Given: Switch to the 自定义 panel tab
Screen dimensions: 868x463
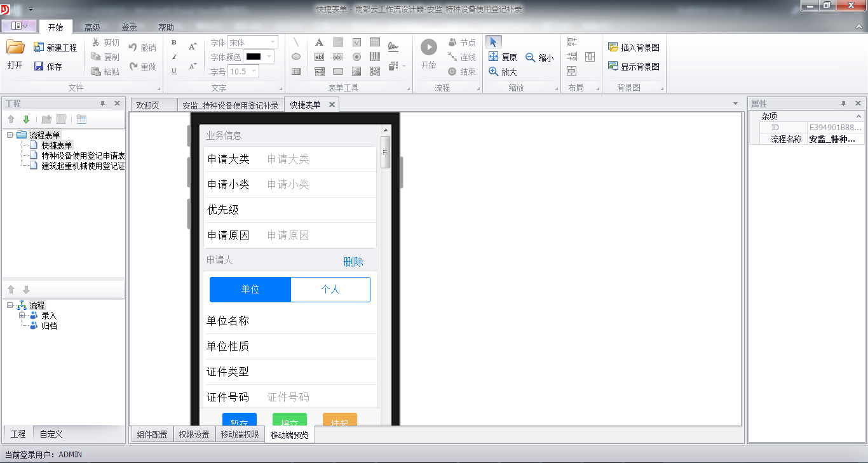Looking at the screenshot, I should coord(51,434).
